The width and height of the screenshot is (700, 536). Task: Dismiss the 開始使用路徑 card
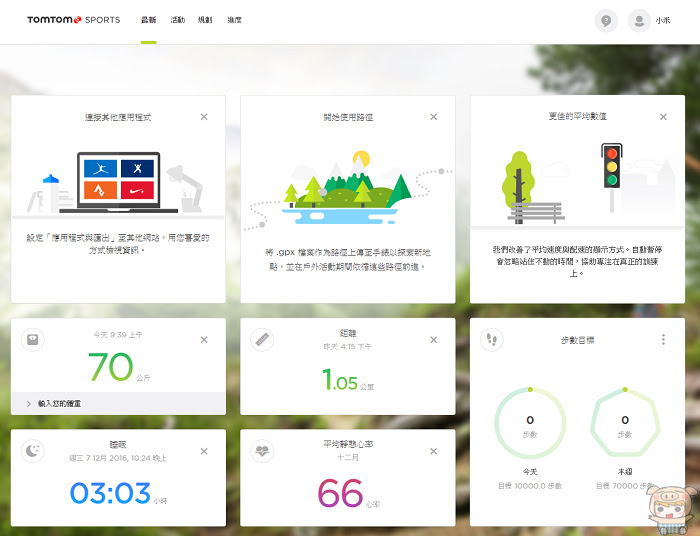pyautogui.click(x=433, y=117)
